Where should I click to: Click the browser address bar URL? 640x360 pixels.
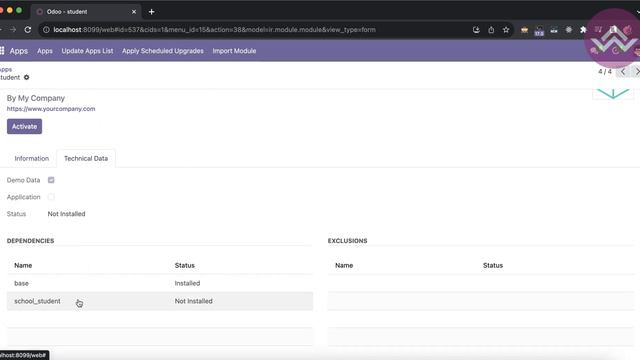214,29
